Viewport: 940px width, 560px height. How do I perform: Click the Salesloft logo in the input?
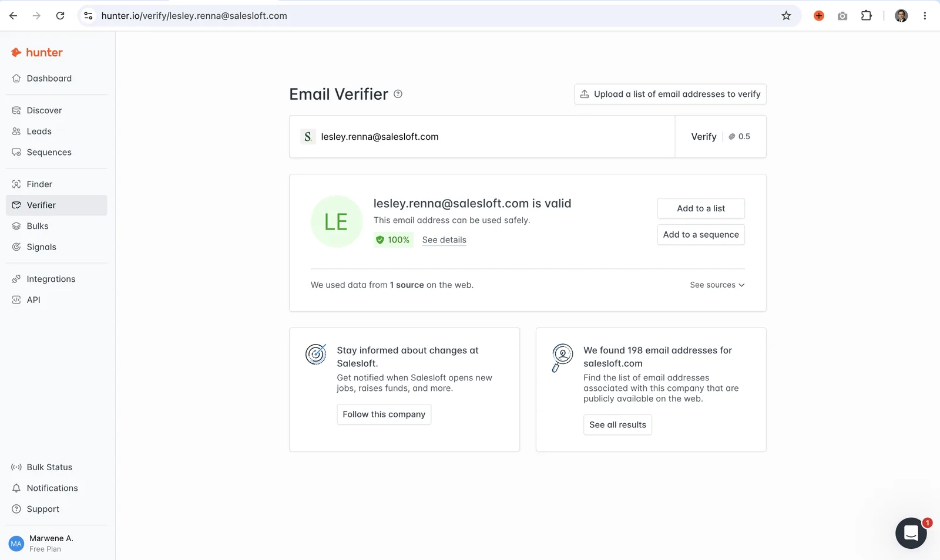coord(308,137)
